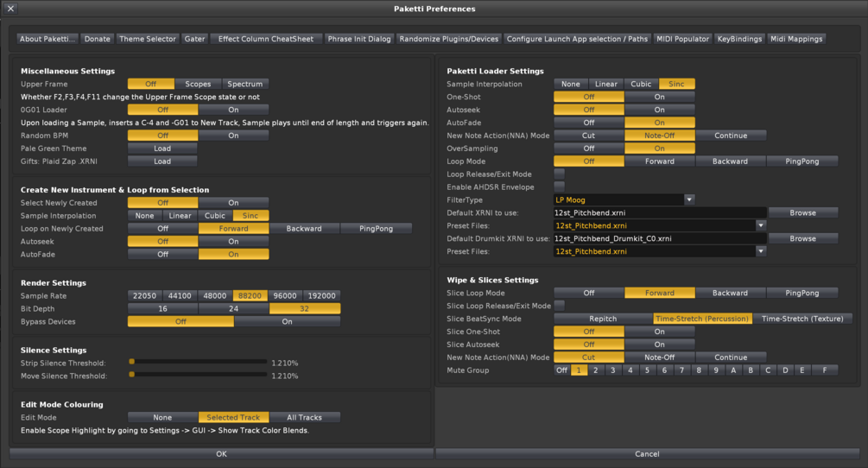This screenshot has width=868, height=468.
Task: Set render Bit Depth to 24
Action: pyautogui.click(x=233, y=308)
